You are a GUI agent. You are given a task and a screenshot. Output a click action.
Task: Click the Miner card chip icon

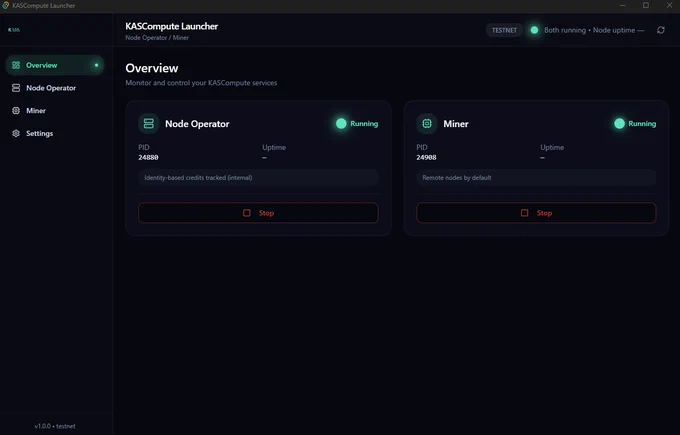click(x=427, y=124)
